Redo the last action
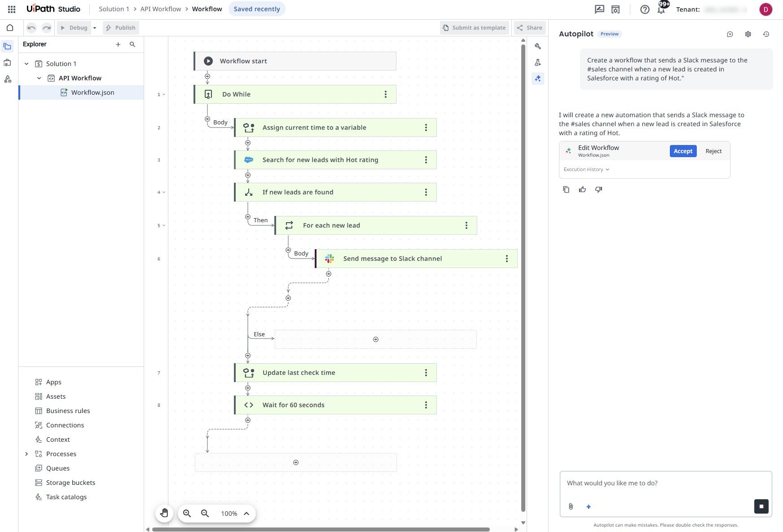This screenshot has height=532, width=783. [x=47, y=27]
